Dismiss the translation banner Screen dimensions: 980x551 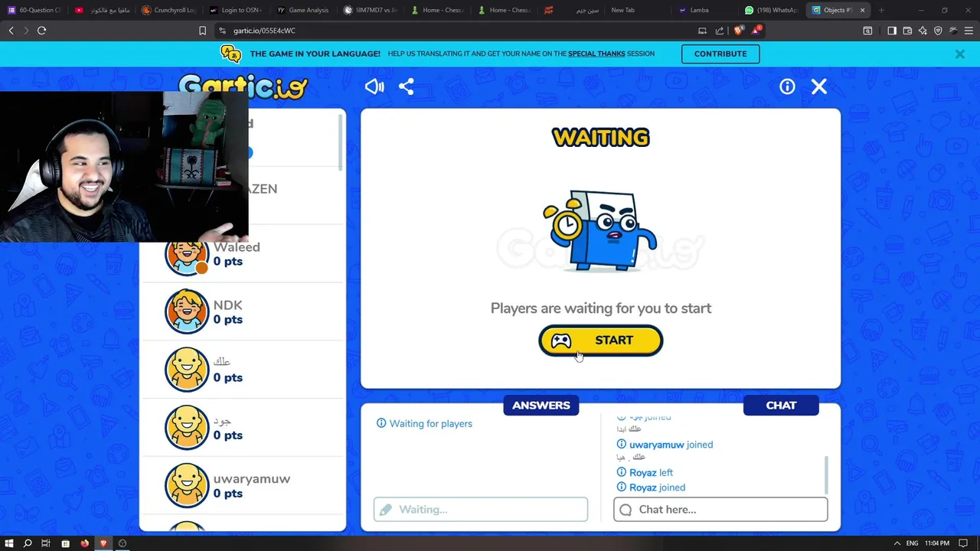(959, 54)
